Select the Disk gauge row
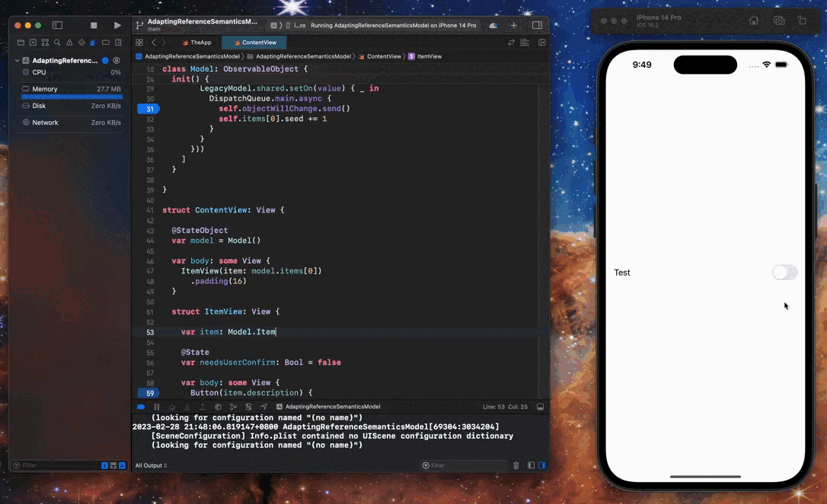Image resolution: width=827 pixels, height=504 pixels. 72,106
